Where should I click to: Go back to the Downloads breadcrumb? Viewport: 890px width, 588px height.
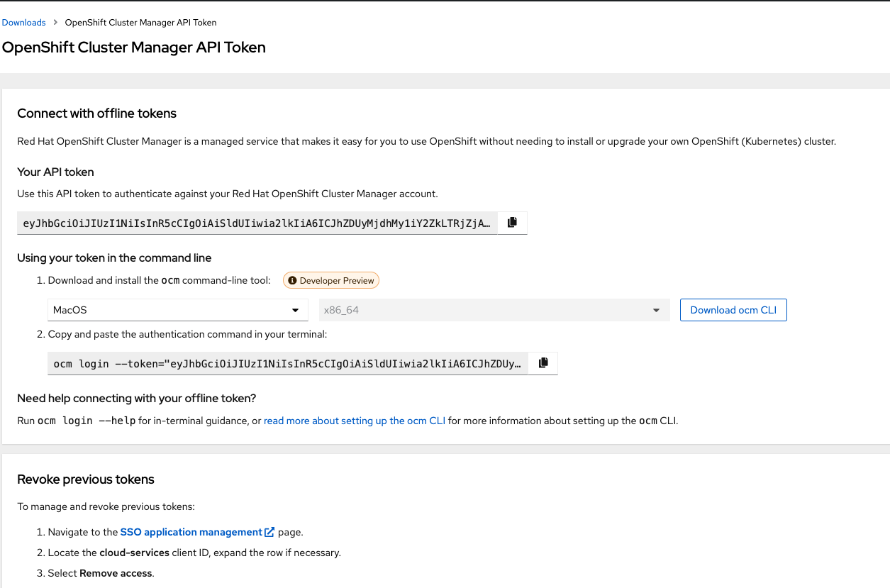23,23
